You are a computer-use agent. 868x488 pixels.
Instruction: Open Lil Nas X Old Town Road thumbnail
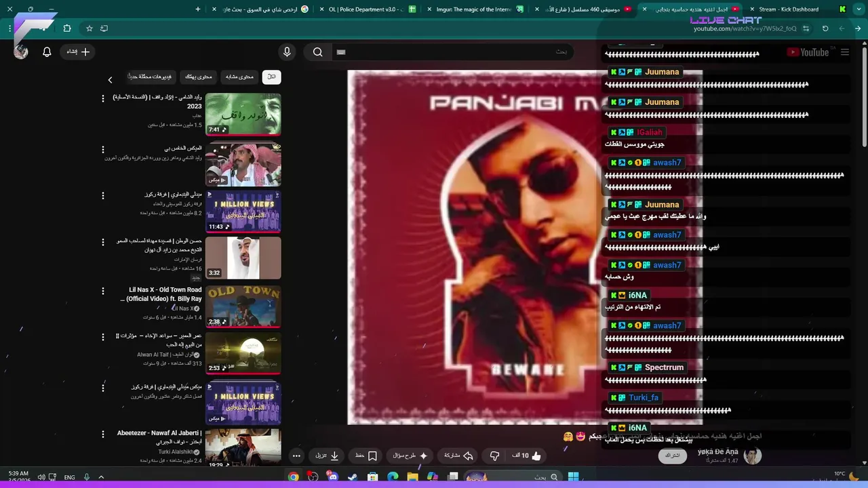[x=243, y=306]
